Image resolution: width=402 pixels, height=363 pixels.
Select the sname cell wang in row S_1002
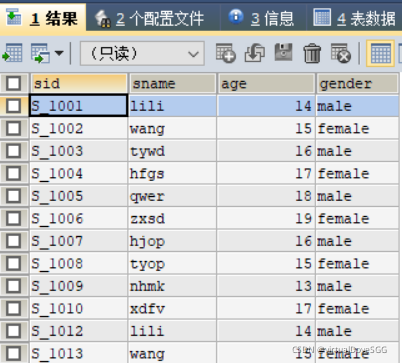172,128
